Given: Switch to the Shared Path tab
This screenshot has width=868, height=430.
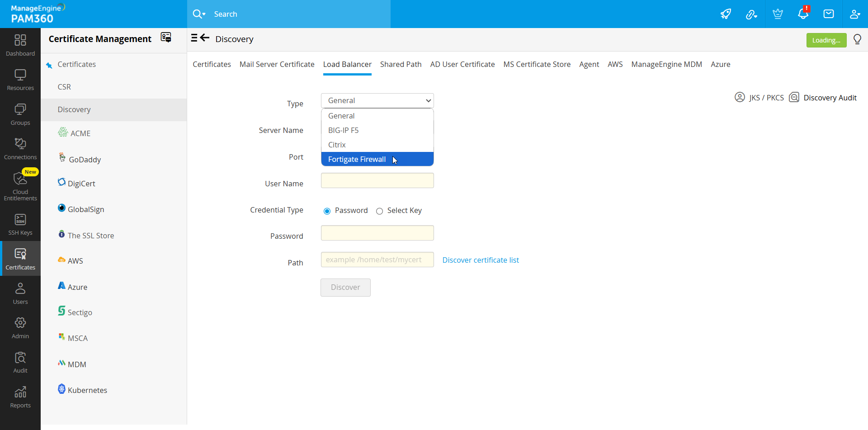Looking at the screenshot, I should pyautogui.click(x=401, y=64).
